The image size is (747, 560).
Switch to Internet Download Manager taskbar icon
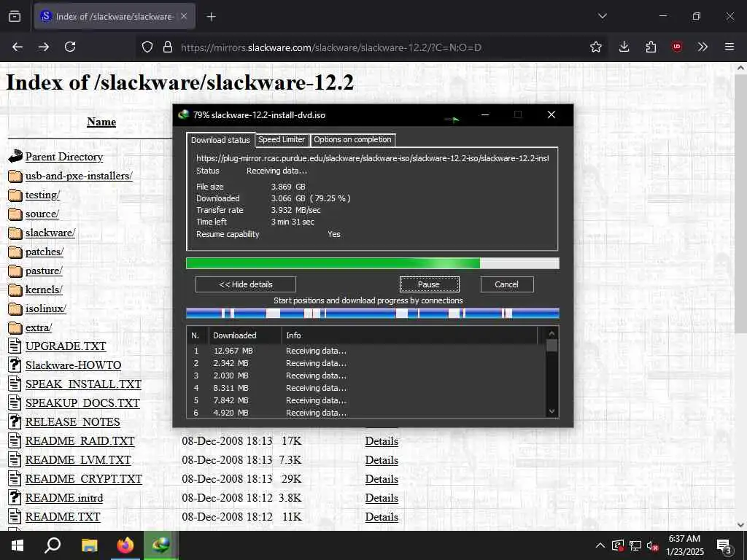pyautogui.click(x=161, y=545)
